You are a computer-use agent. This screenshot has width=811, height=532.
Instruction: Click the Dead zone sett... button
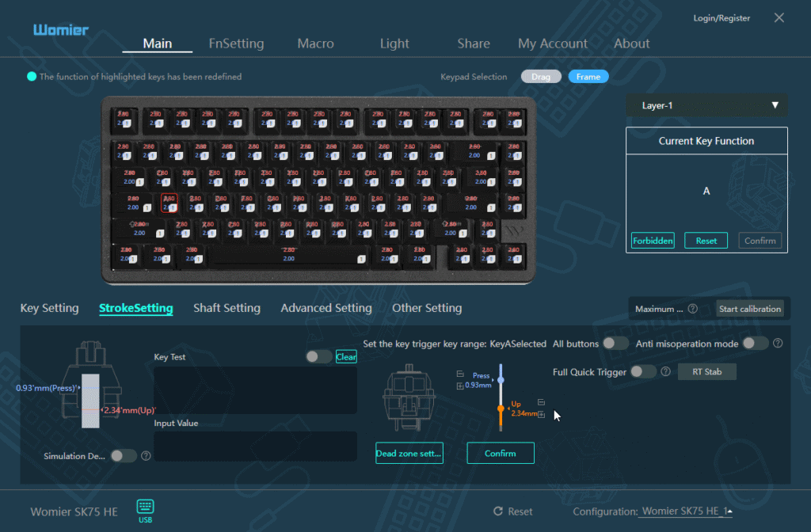[409, 453]
